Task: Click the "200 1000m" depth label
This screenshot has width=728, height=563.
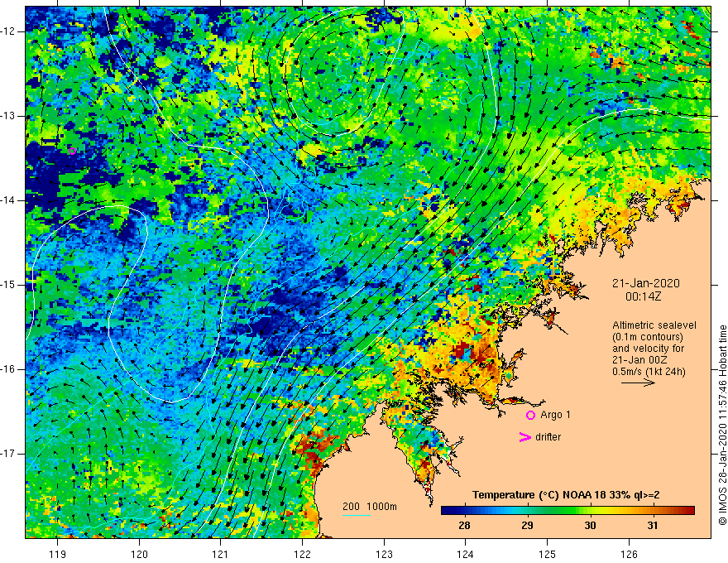Action: [x=370, y=507]
